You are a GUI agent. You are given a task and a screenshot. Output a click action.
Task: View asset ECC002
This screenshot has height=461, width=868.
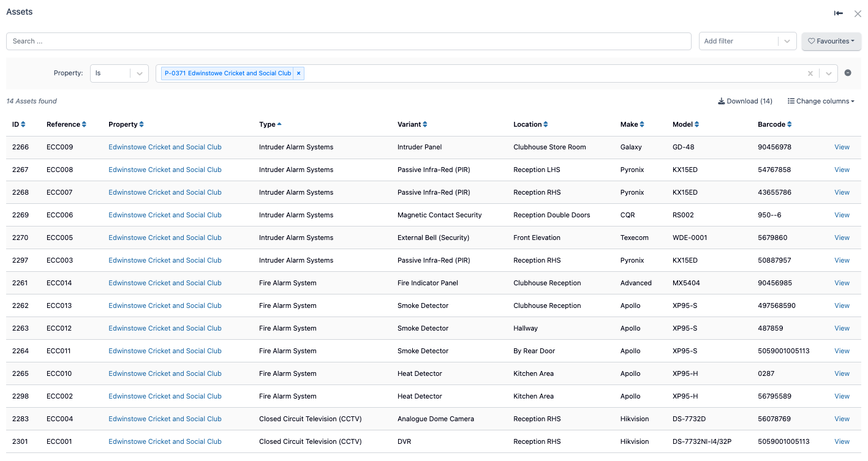842,396
